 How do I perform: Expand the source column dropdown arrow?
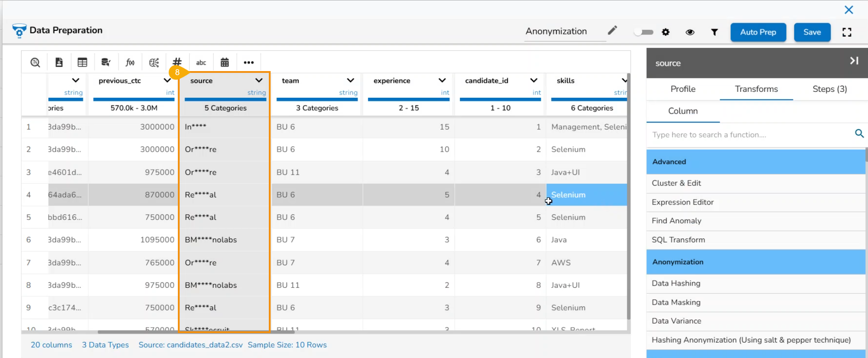click(259, 81)
